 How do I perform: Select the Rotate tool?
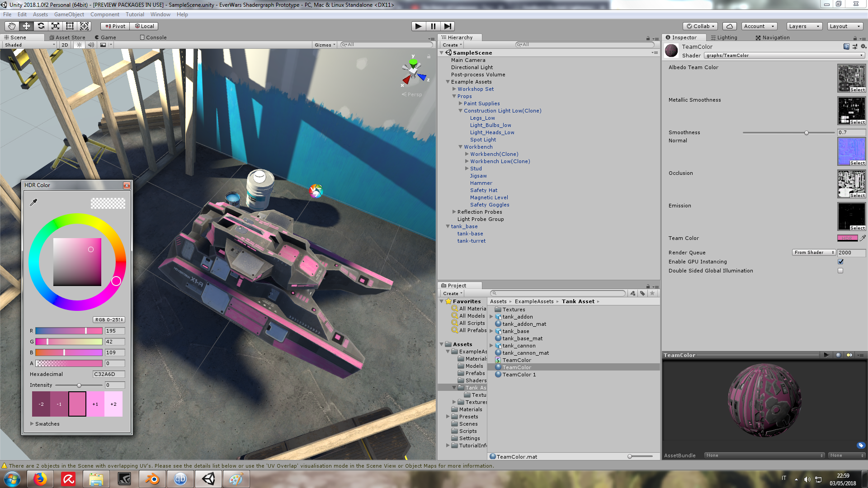(41, 26)
